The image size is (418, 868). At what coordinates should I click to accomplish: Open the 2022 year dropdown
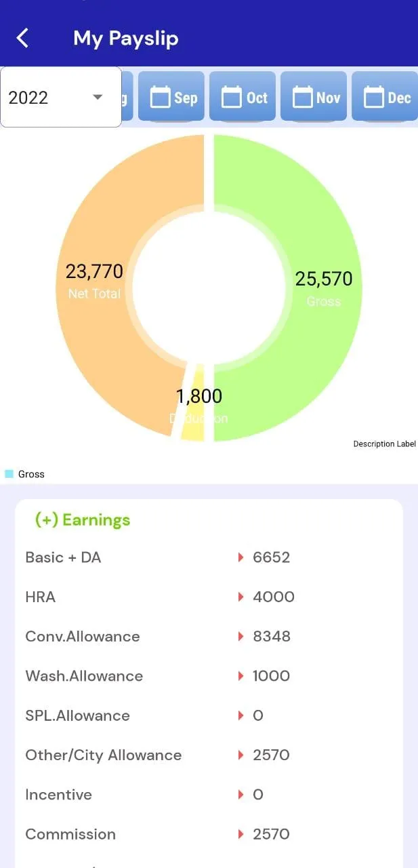click(x=61, y=97)
